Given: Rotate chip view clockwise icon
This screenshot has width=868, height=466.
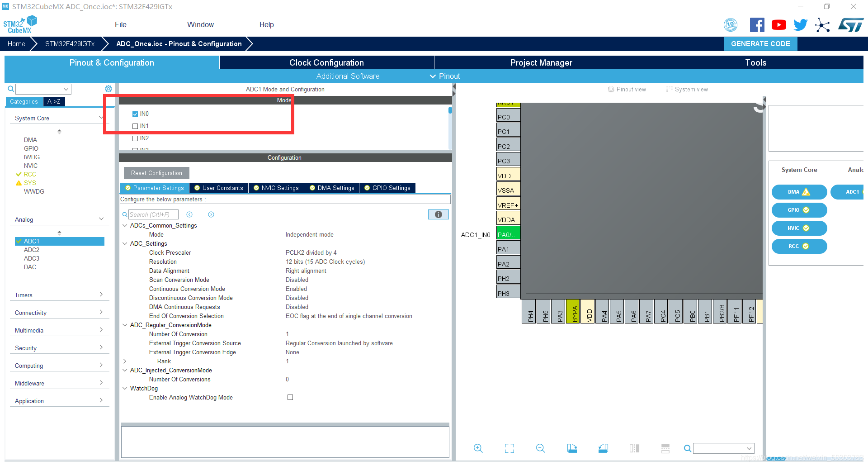Looking at the screenshot, I should 572,448.
